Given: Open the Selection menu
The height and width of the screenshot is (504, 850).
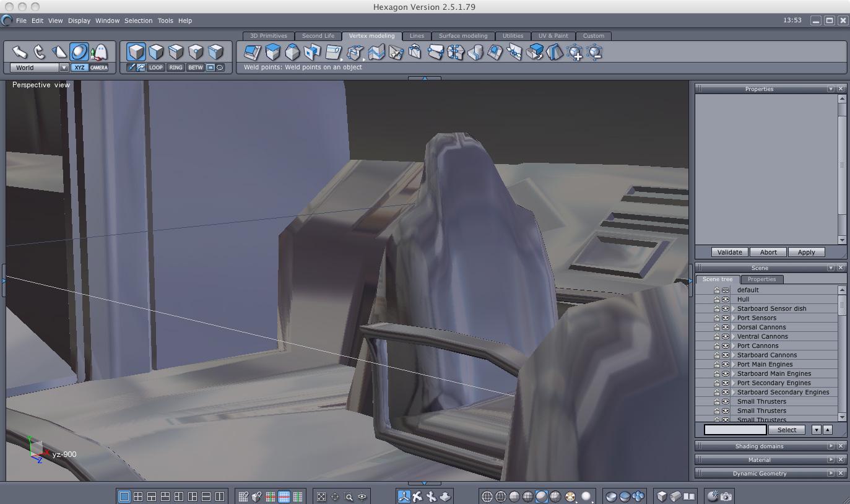Looking at the screenshot, I should [138, 20].
